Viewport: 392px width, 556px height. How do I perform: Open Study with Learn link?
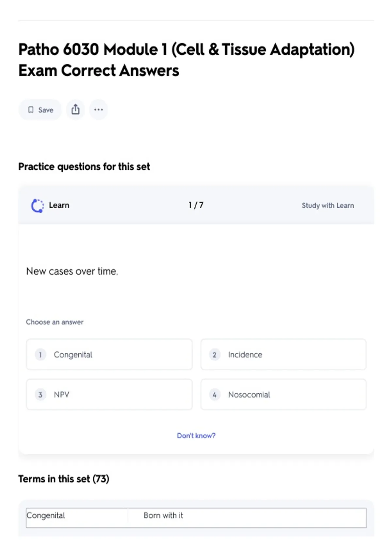(328, 205)
